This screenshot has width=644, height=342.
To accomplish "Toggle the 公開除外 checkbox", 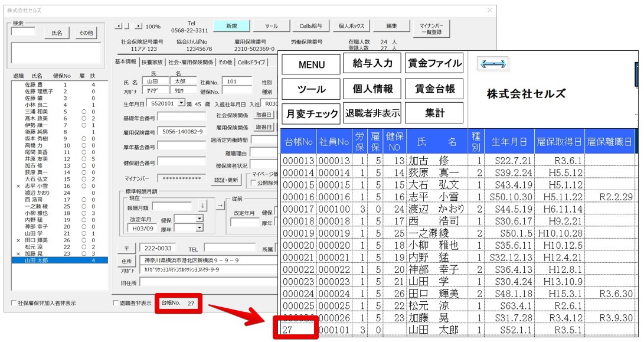I will 253,183.
